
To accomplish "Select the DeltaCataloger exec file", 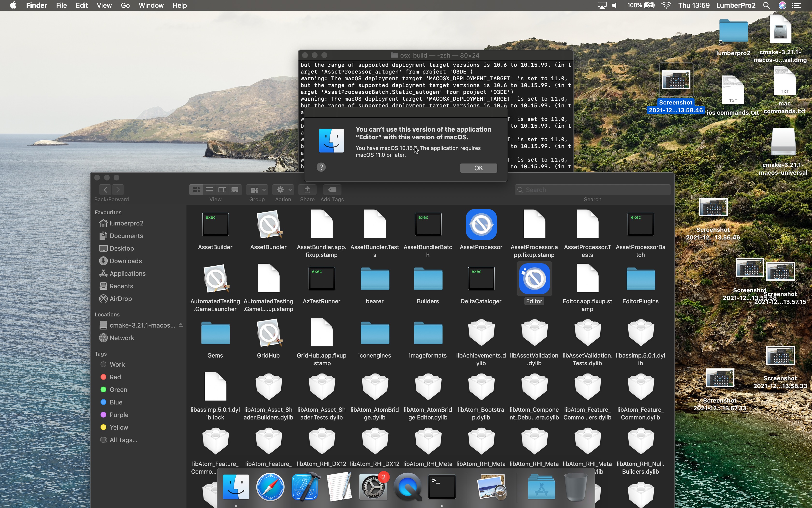I will pyautogui.click(x=481, y=278).
